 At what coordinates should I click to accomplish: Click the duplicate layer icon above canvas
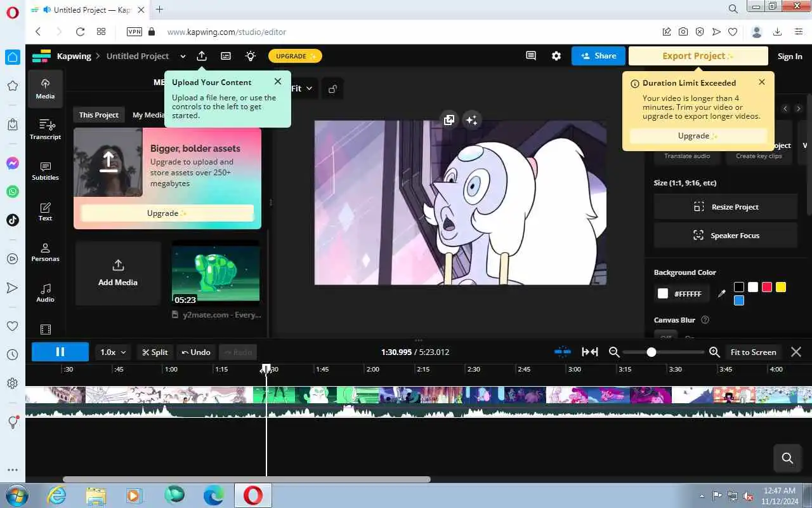click(x=449, y=120)
